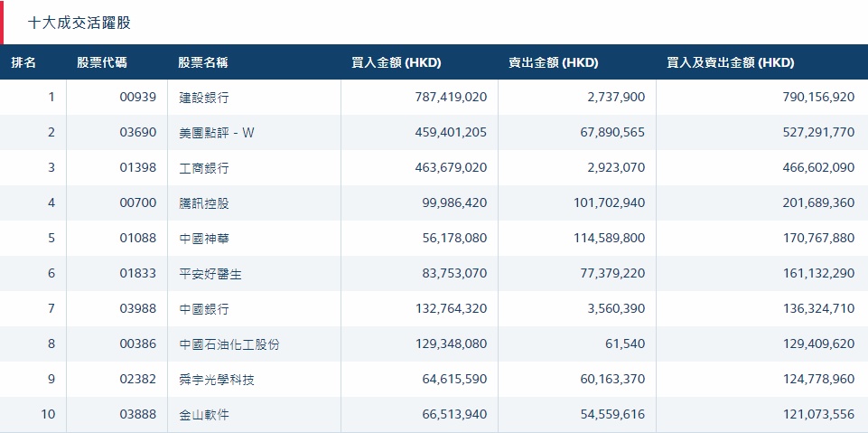Image resolution: width=868 pixels, height=433 pixels.
Task: Select stock code 00700
Action: 138,203
